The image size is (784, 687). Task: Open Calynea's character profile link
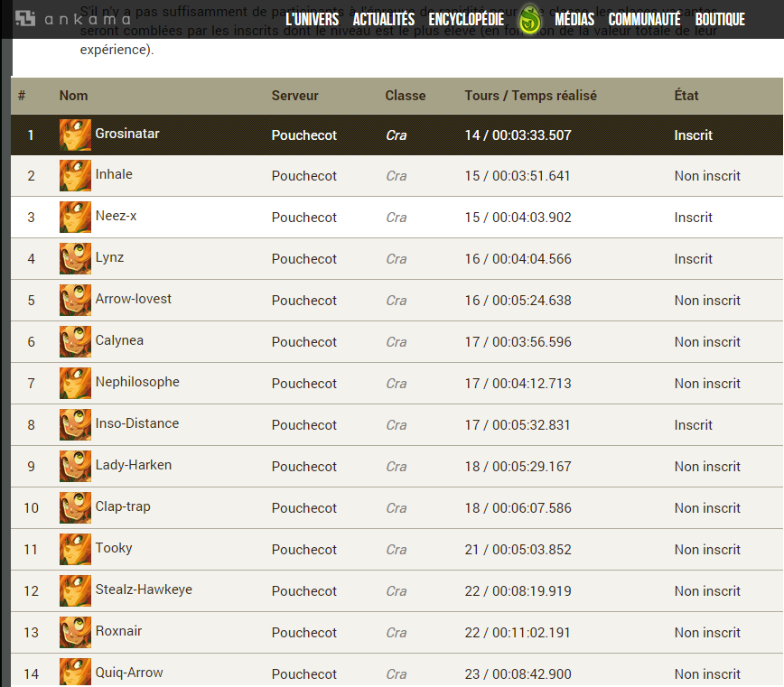(119, 340)
